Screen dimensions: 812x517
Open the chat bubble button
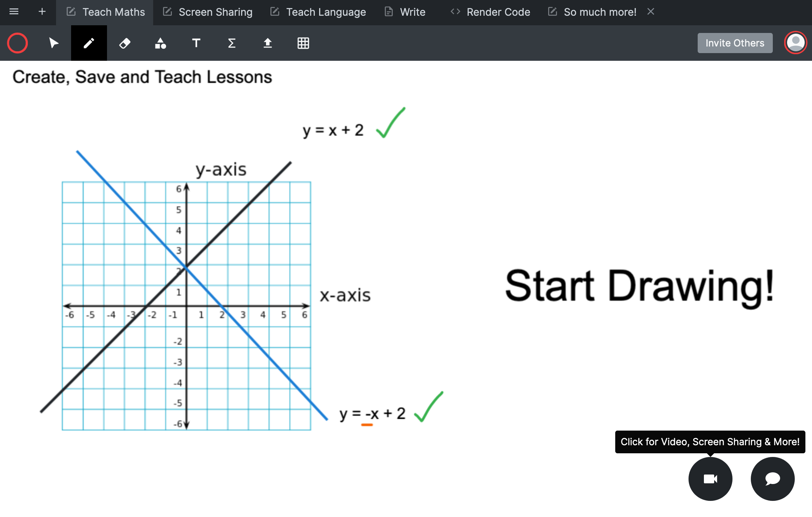[x=773, y=479]
